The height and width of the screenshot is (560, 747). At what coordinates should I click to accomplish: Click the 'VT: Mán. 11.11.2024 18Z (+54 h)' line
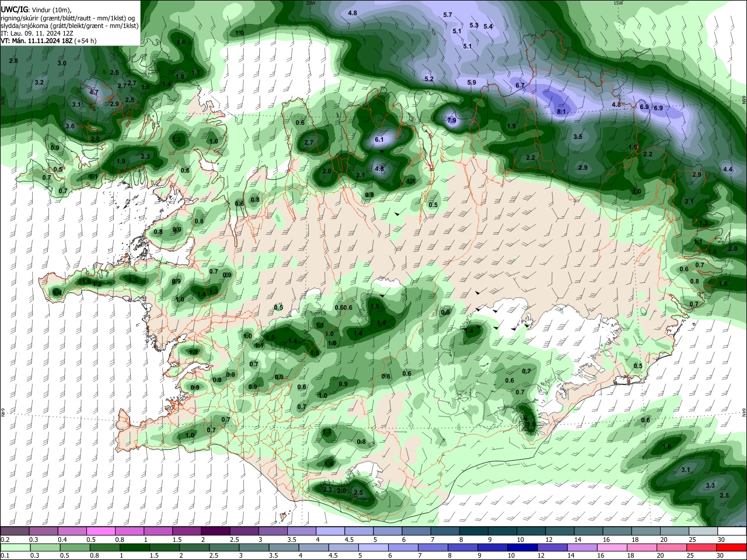[x=49, y=41]
